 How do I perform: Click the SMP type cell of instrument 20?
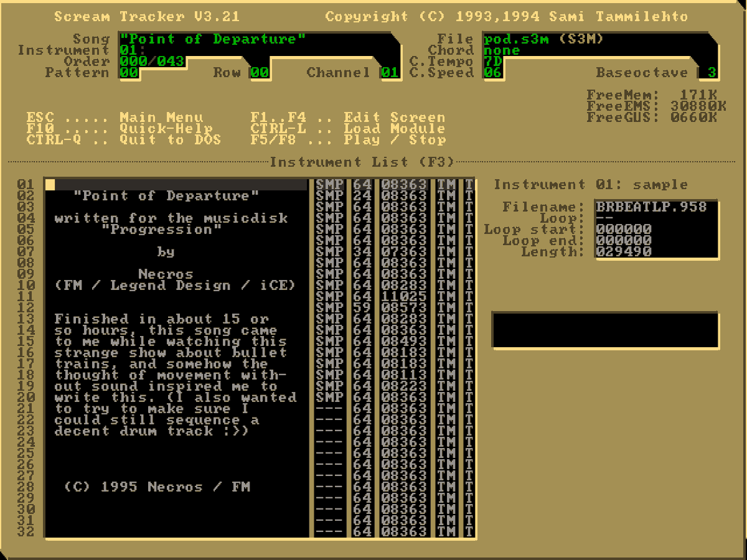pos(329,398)
